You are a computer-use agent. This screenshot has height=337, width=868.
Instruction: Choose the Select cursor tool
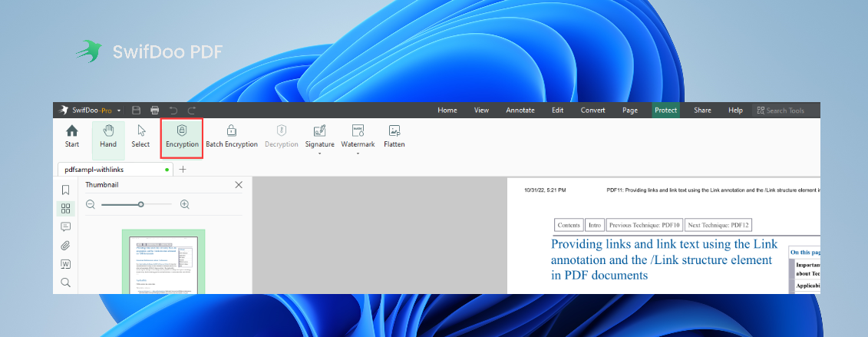(140, 136)
